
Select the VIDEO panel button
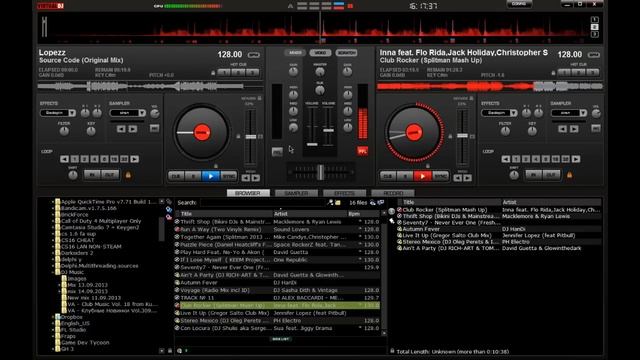(x=320, y=53)
